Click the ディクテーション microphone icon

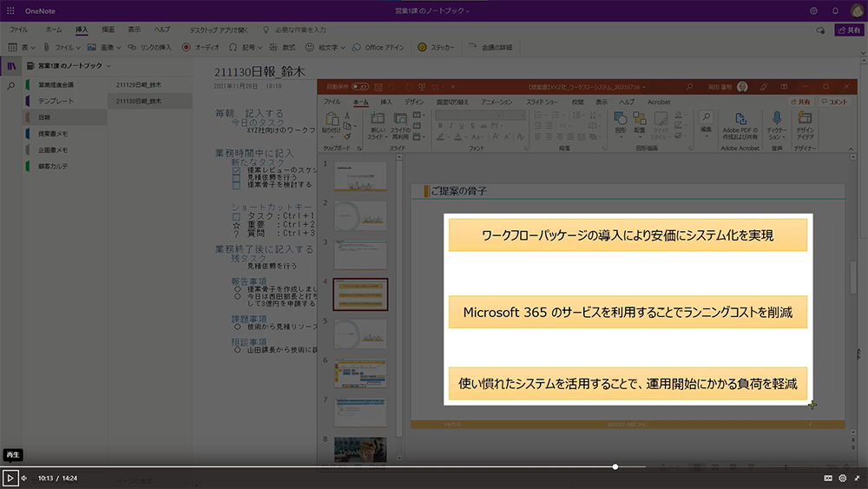pos(777,117)
